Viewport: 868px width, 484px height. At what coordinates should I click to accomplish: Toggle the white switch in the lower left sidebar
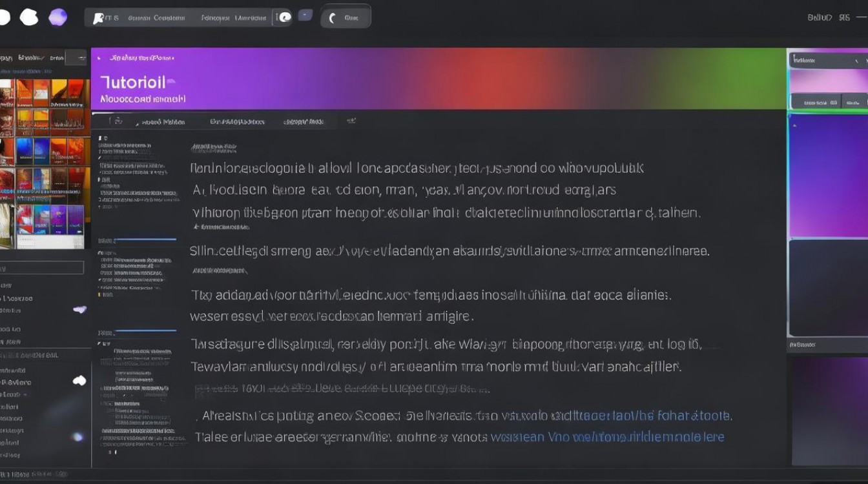click(79, 381)
